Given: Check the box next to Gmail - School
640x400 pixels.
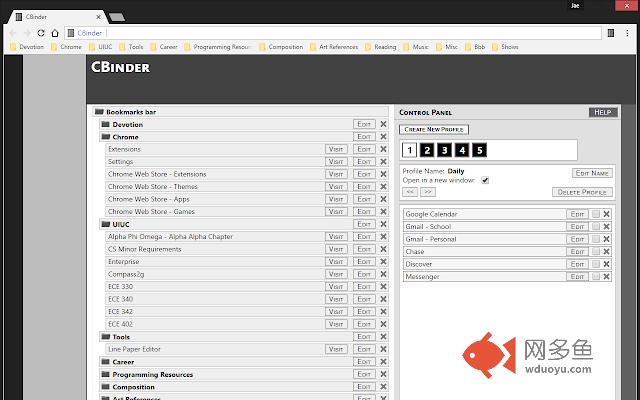Looking at the screenshot, I should pos(596,227).
